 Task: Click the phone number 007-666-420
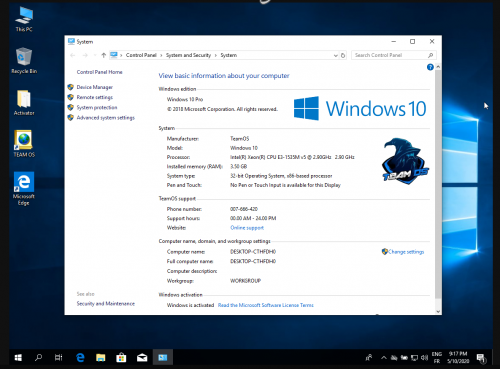tap(244, 209)
